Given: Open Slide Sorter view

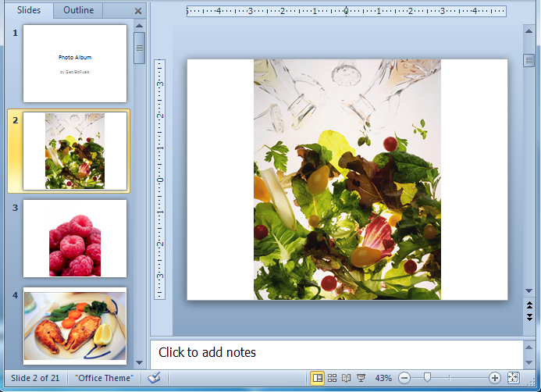Looking at the screenshot, I should coord(332,378).
